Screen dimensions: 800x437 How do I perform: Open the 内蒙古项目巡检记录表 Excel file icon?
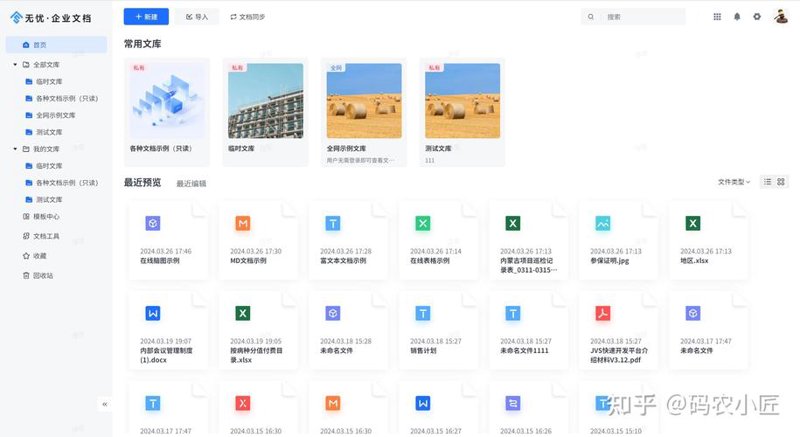coord(513,223)
